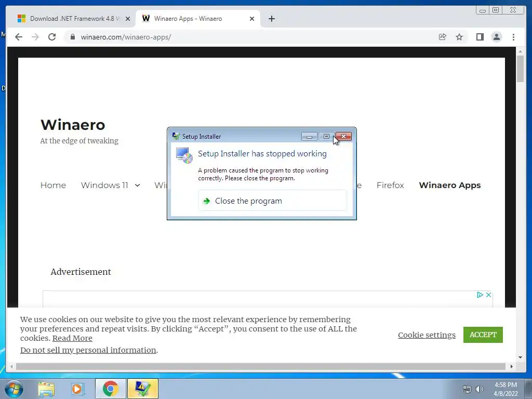
Task: Open the Read More cookie link
Action: [72, 338]
